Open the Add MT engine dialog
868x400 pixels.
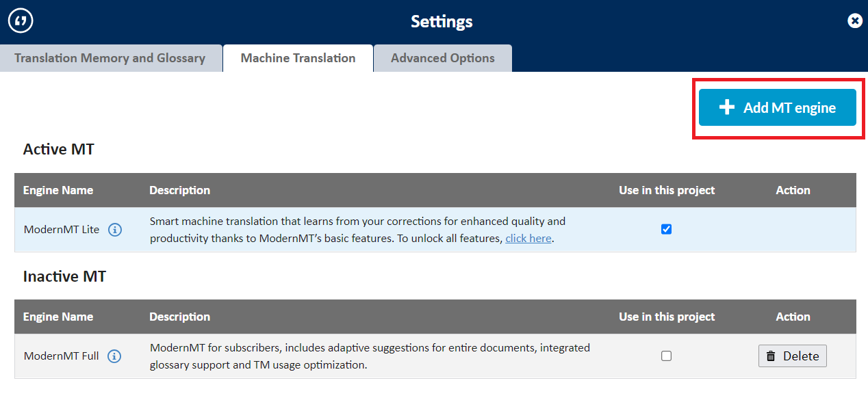click(x=777, y=107)
